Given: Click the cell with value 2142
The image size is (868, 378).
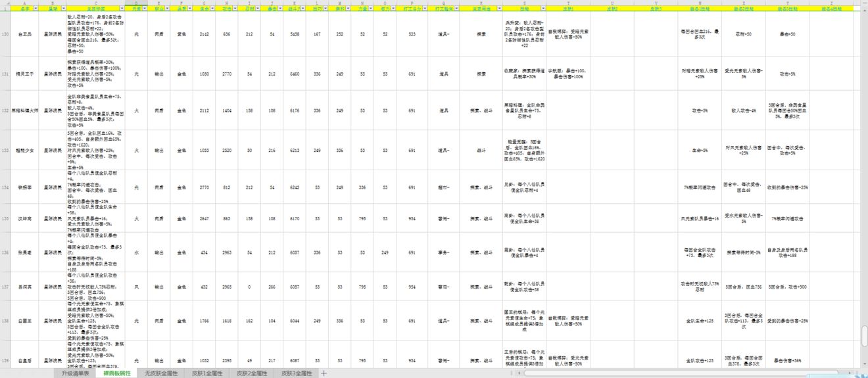Looking at the screenshot, I should (205, 34).
